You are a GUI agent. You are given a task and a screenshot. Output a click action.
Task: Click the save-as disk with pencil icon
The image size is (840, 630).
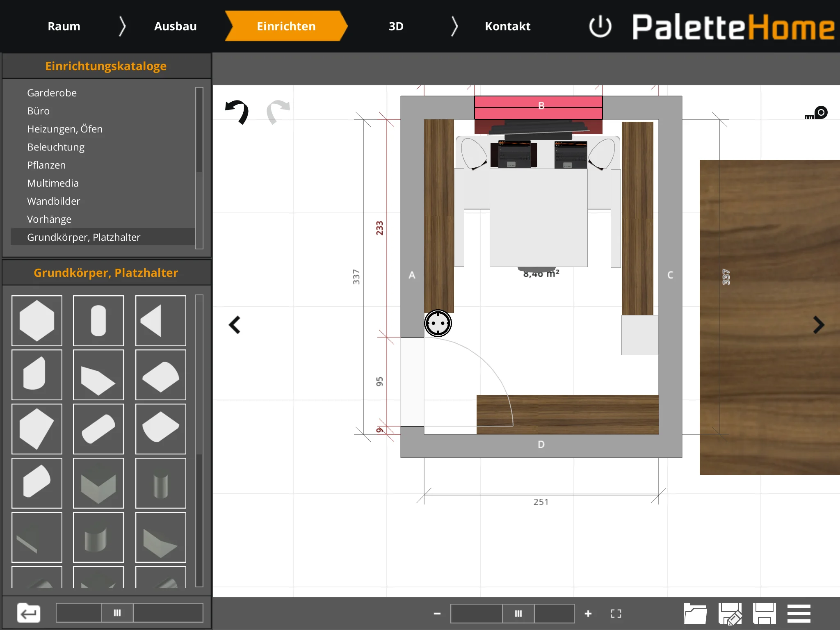[730, 614]
